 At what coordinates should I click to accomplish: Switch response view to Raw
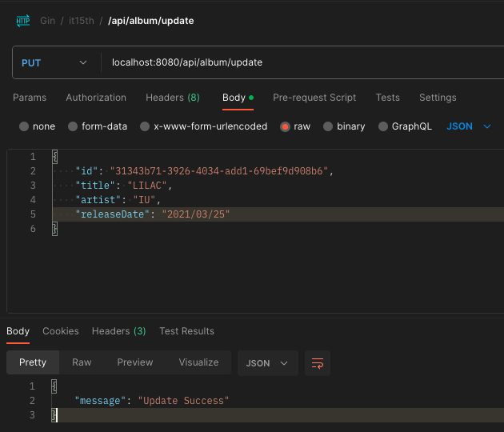pyautogui.click(x=82, y=362)
